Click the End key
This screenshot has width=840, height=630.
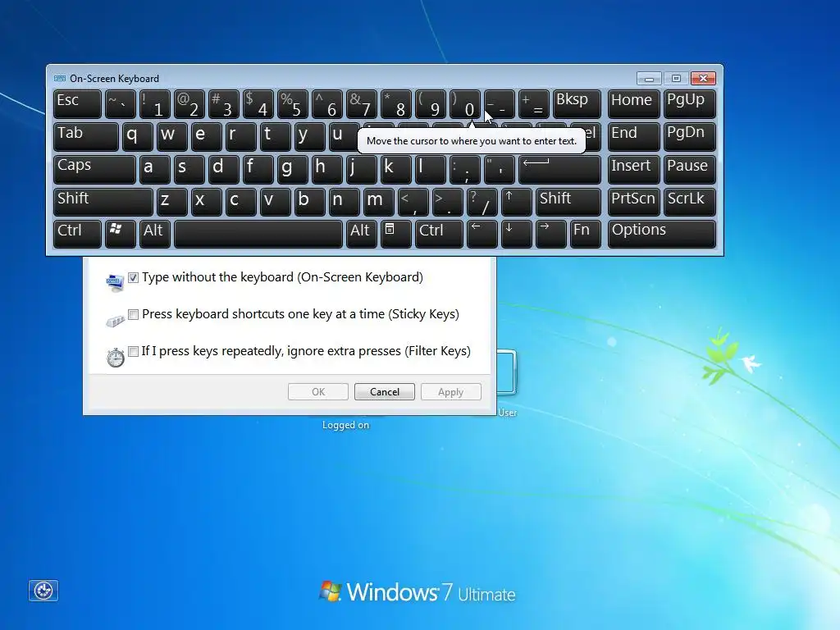[634, 137]
